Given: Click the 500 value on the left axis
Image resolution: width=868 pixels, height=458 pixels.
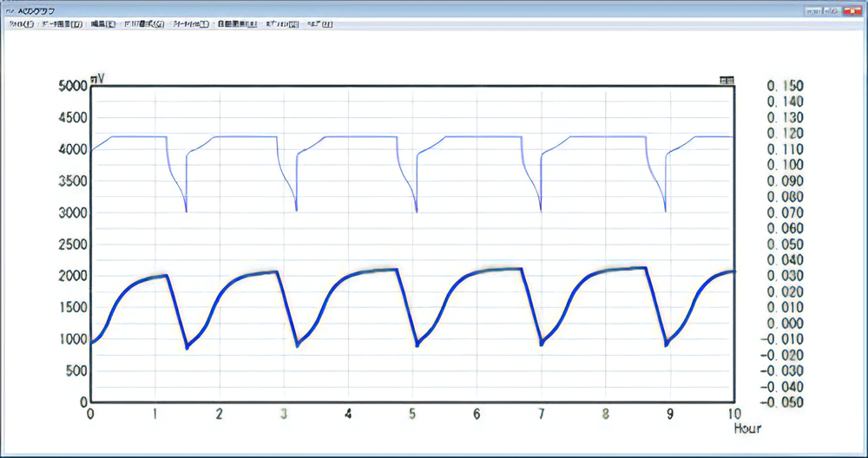Looking at the screenshot, I should click(x=77, y=370).
